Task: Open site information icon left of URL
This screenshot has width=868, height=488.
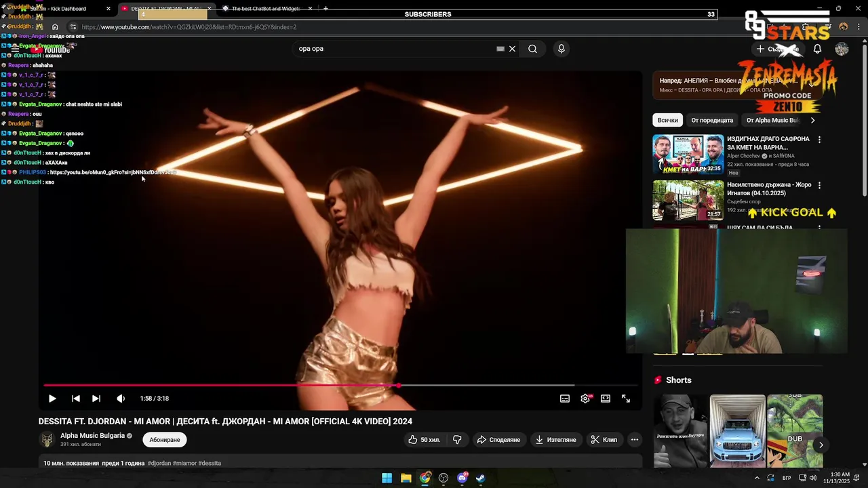Action: pyautogui.click(x=73, y=27)
